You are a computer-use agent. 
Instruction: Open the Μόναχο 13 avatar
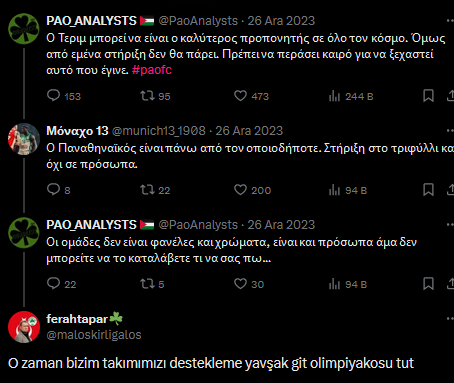click(x=24, y=139)
